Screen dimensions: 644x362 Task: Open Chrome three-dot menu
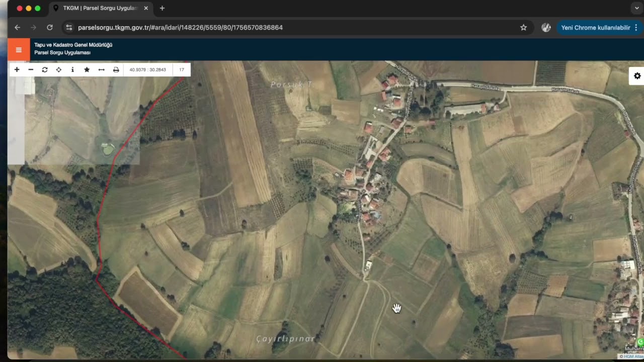point(636,28)
